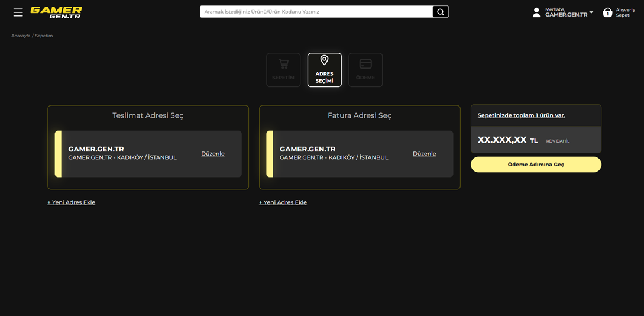Open the hamburger menu
Screen dimensions: 644x316
[x=18, y=12]
